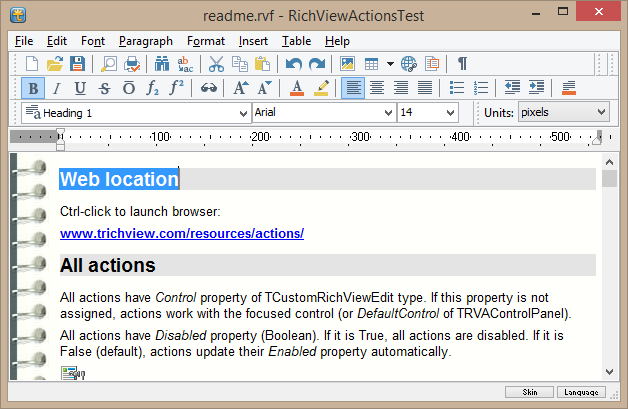Image resolution: width=628 pixels, height=409 pixels.
Task: Toggle Italic formatting
Action: [55, 88]
